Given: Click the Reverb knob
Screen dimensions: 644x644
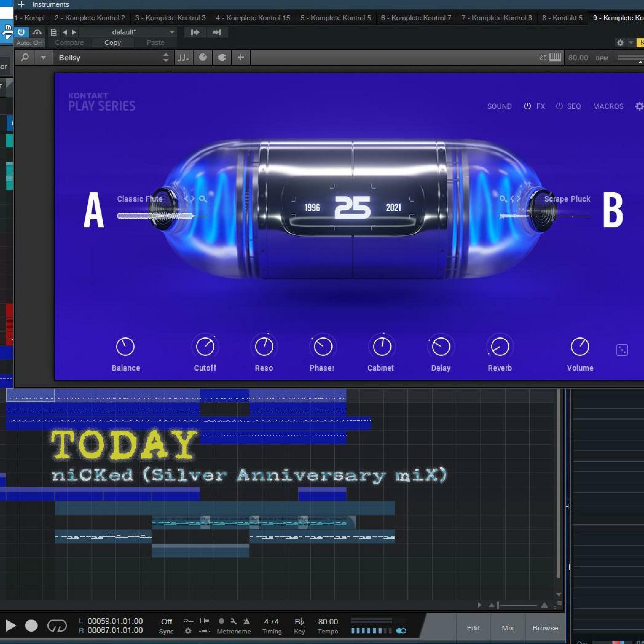Looking at the screenshot, I should 500,347.
